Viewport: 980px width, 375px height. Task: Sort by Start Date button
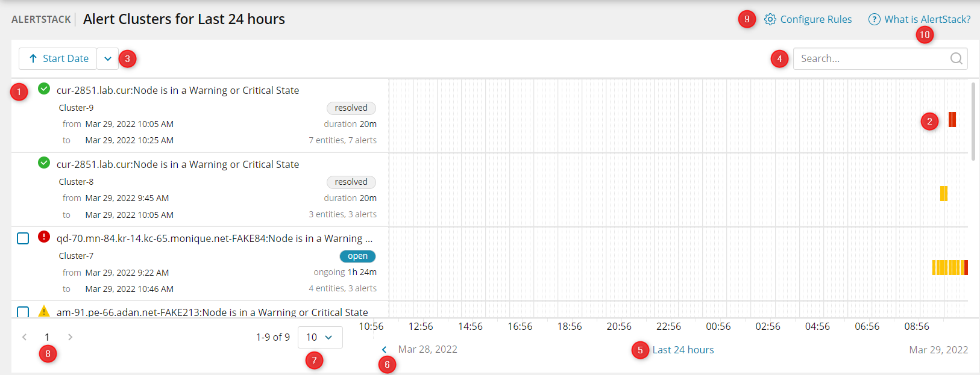pyautogui.click(x=58, y=58)
